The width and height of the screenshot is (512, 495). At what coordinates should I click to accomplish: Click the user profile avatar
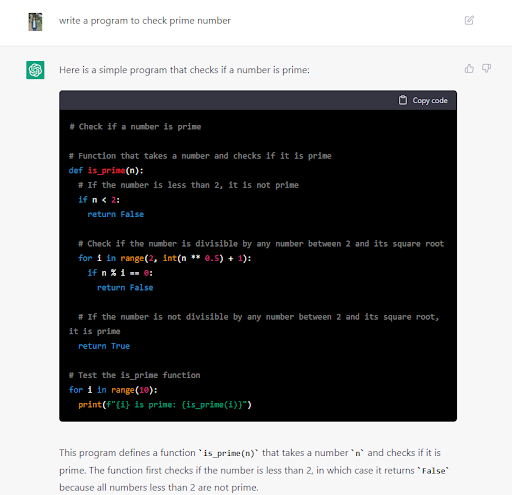(35, 22)
